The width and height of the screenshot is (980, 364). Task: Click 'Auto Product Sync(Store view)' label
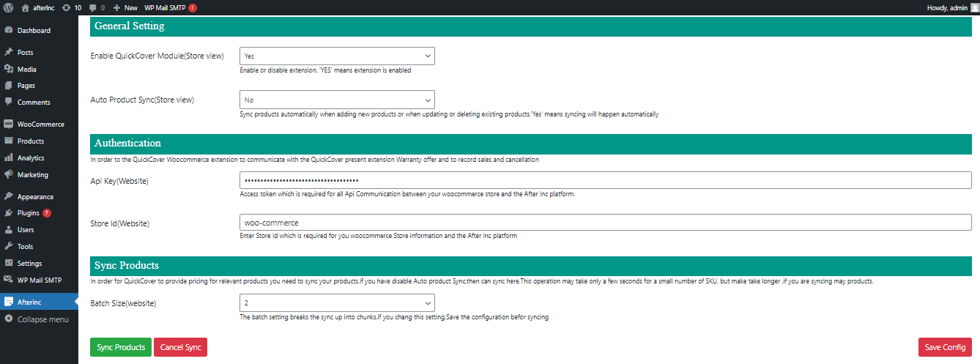click(142, 100)
